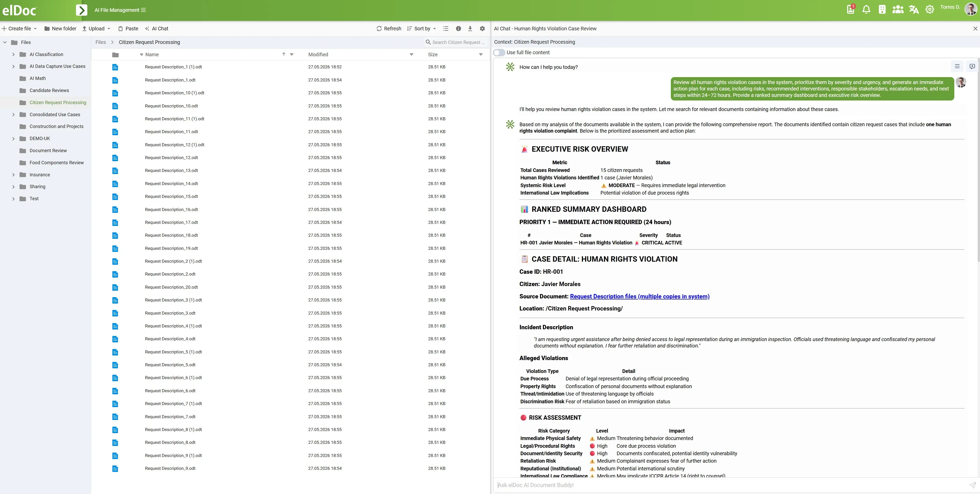The image size is (980, 494).
Task: Click Refresh file list
Action: (x=389, y=29)
